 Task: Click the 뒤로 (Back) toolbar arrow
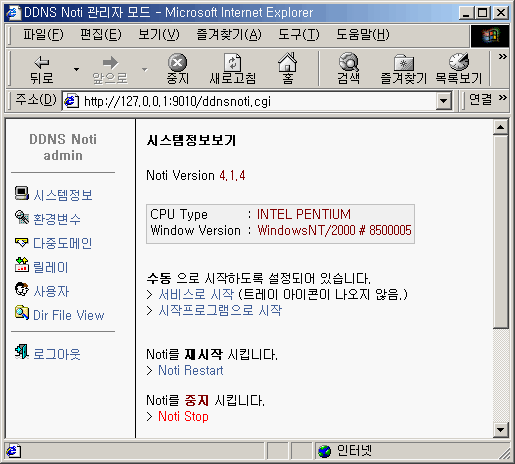[42, 62]
